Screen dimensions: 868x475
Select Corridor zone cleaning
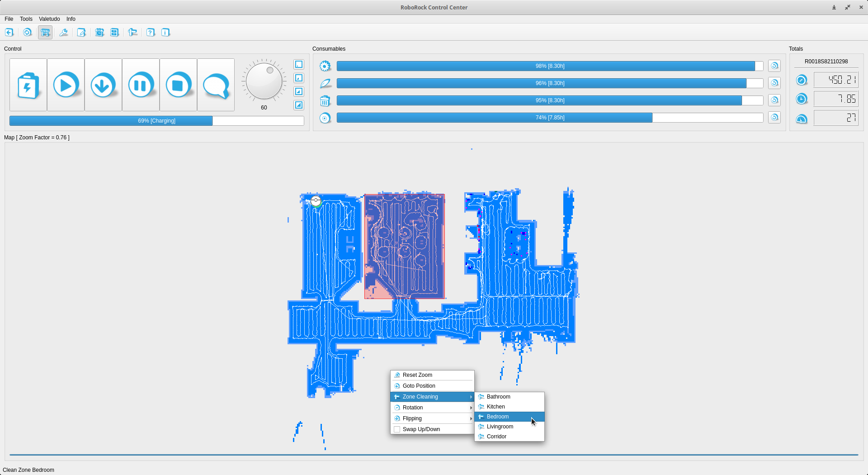point(509,437)
